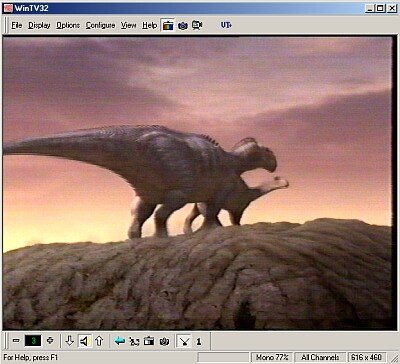Click the input number 1 button
Image resolution: width=400 pixels, height=364 pixels.
click(199, 341)
